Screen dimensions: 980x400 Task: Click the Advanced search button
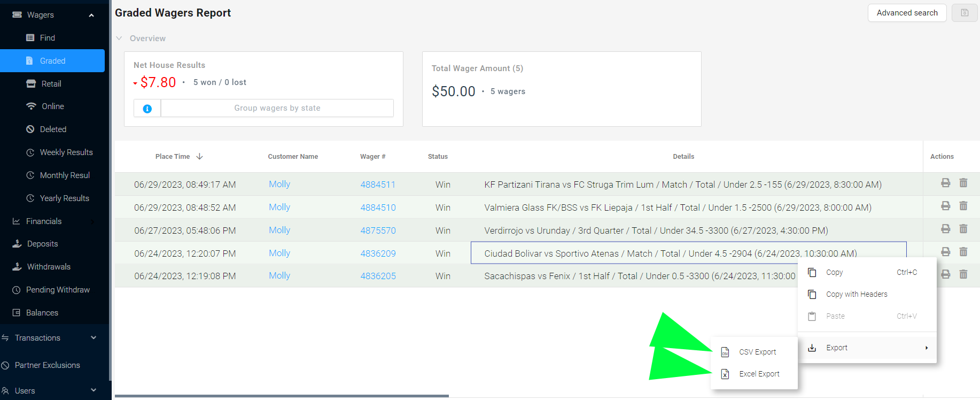907,13
